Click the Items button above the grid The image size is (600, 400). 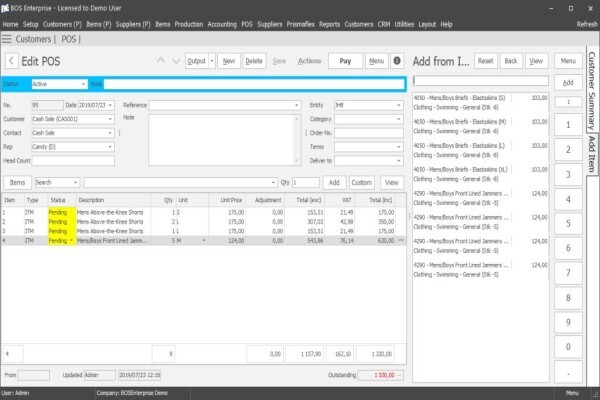pos(17,183)
